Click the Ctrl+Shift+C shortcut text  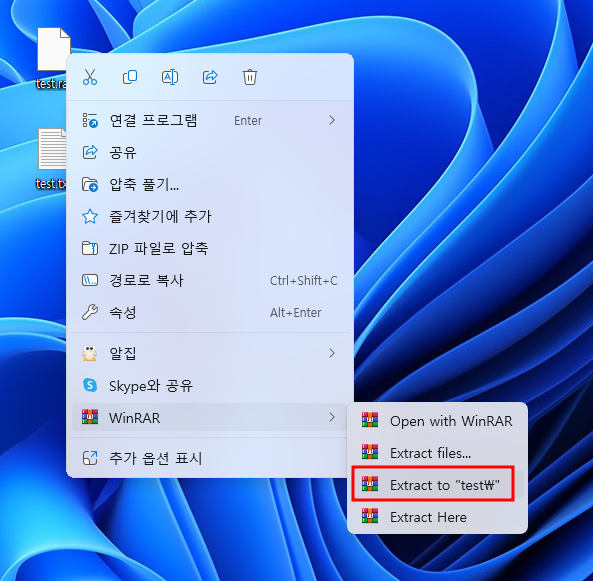coord(304,281)
